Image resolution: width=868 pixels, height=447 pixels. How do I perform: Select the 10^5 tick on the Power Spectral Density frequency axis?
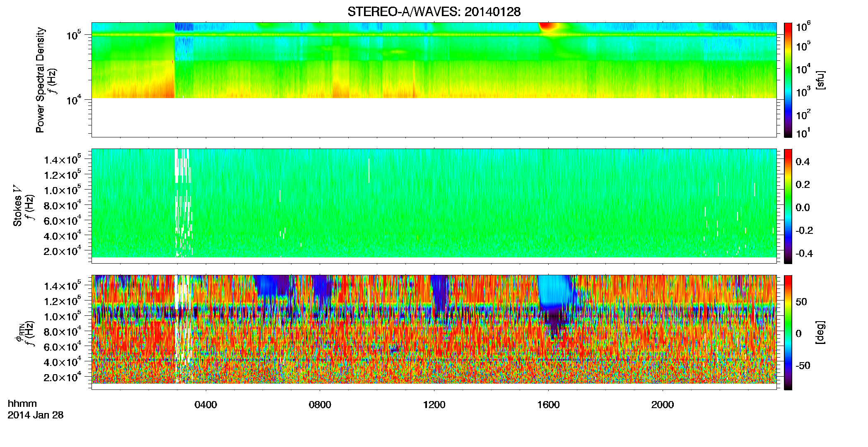[x=74, y=35]
